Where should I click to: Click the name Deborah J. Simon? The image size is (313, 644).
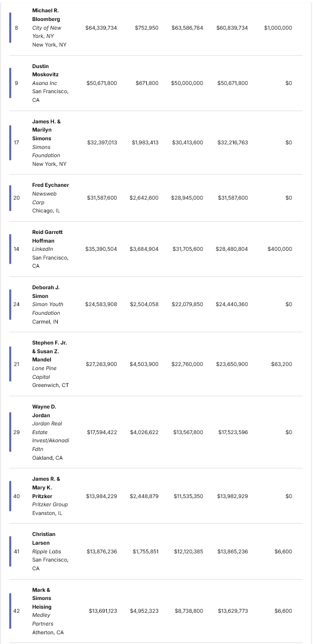pos(46,292)
